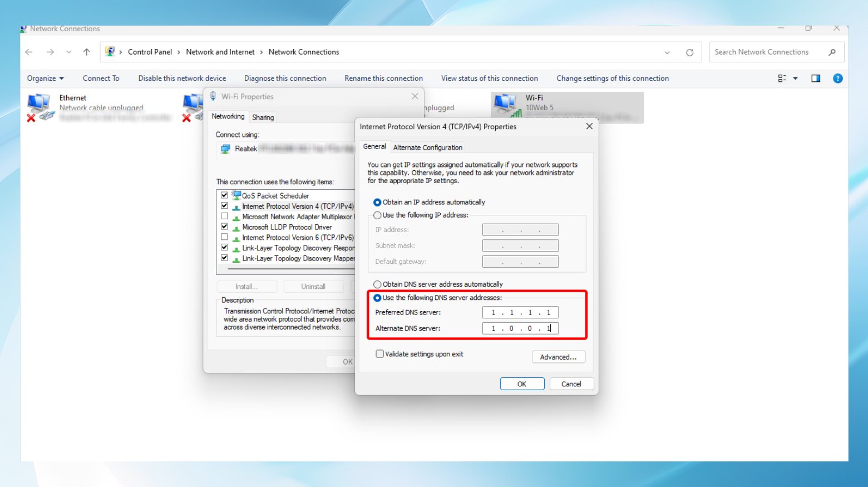Select the Ethernet adapter icon

point(40,108)
